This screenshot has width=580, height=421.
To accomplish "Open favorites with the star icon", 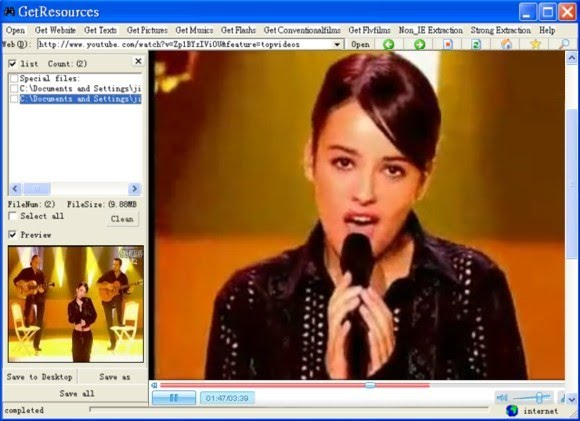I will [x=535, y=44].
